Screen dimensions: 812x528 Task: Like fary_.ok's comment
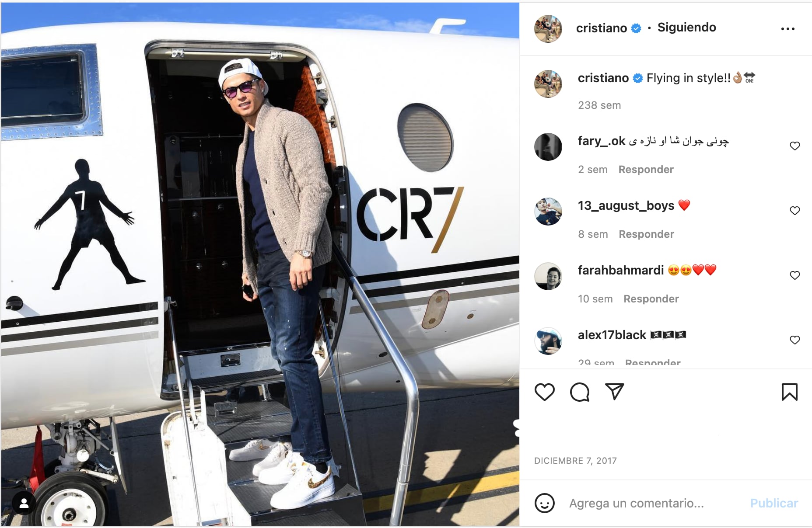[x=794, y=146]
